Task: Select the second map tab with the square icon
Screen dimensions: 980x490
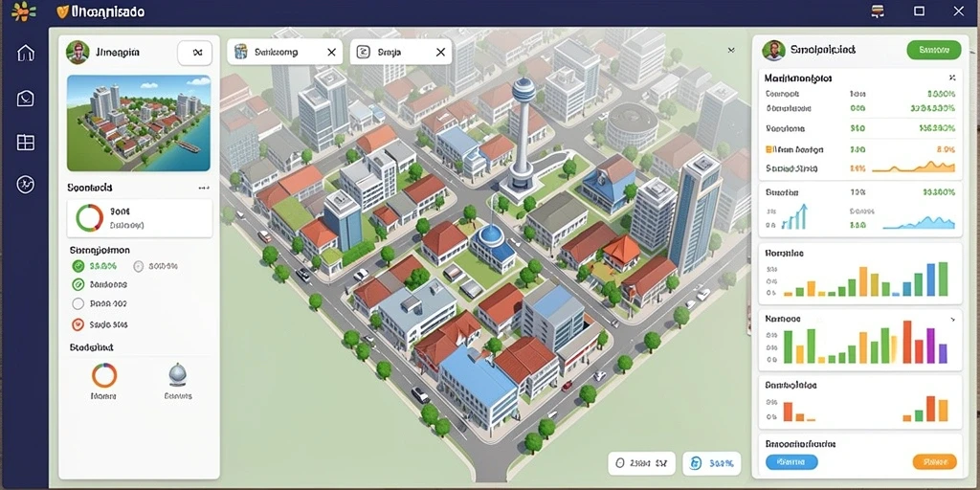Action: (401, 53)
